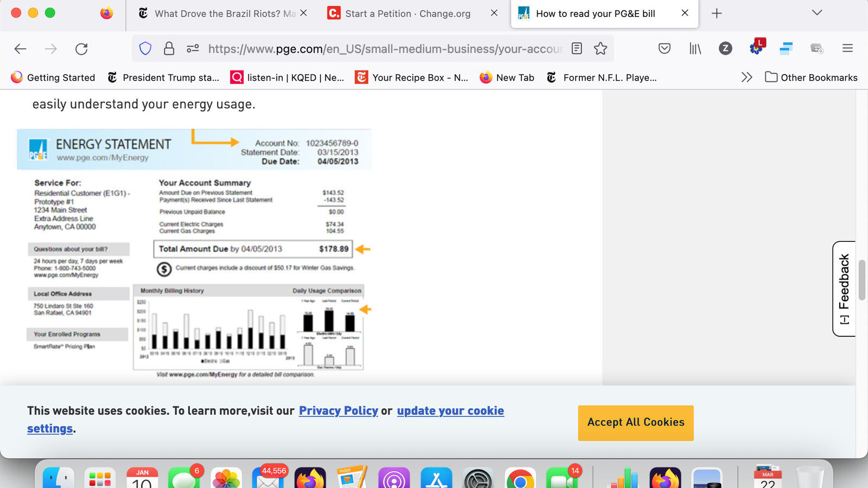The width and height of the screenshot is (868, 488).
Task: Show more bookmarks overflow chevron
Action: coord(746,78)
